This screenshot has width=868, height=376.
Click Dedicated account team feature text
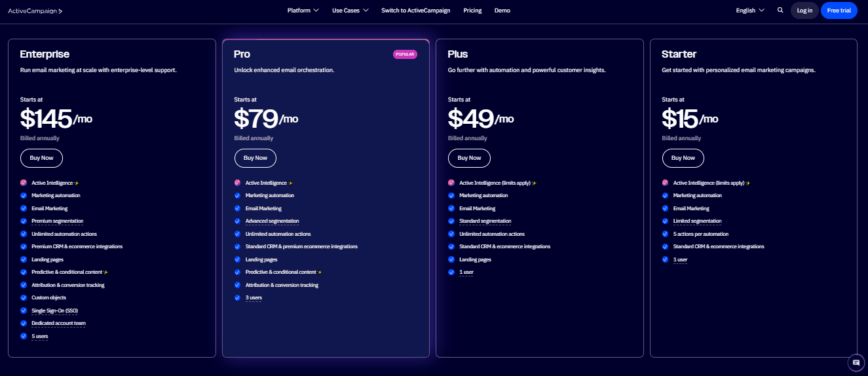[x=58, y=323]
